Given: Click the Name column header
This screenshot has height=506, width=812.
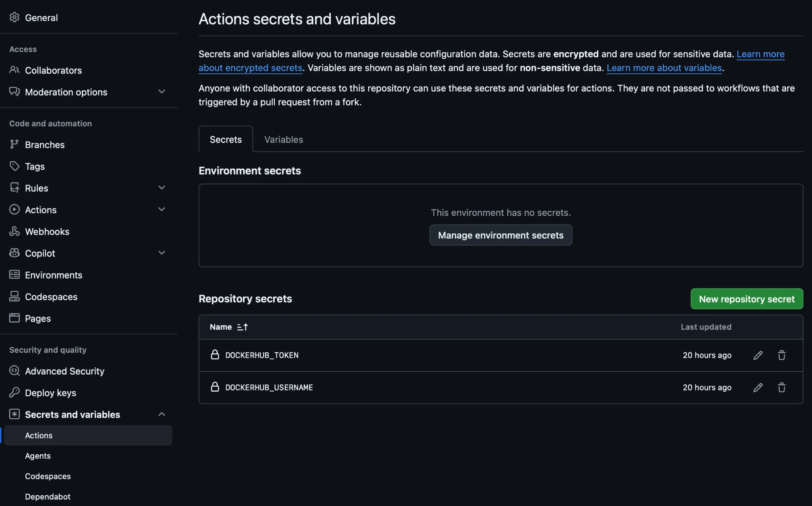Looking at the screenshot, I should [x=220, y=327].
